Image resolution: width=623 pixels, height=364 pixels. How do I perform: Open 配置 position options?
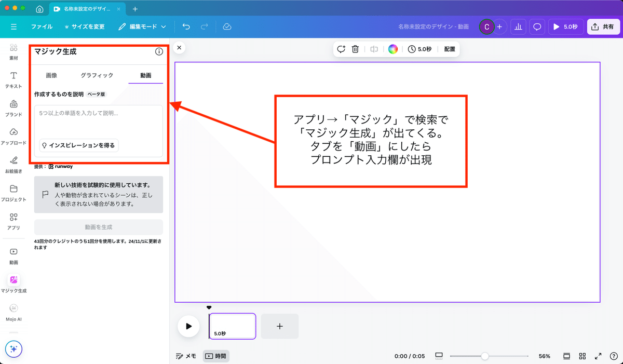450,49
